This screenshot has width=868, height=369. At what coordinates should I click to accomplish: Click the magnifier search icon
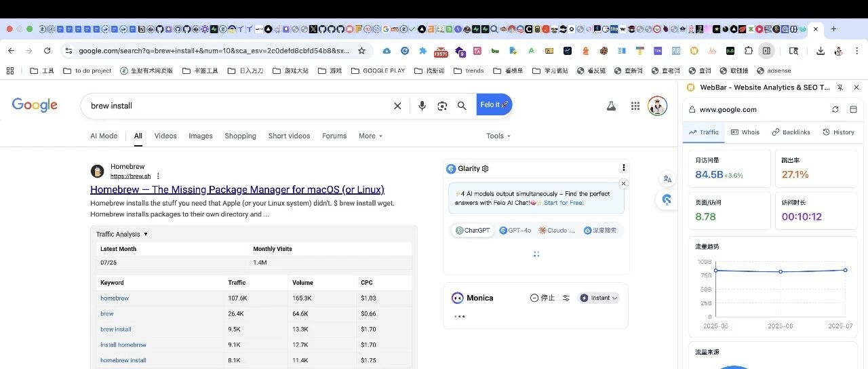click(x=462, y=106)
